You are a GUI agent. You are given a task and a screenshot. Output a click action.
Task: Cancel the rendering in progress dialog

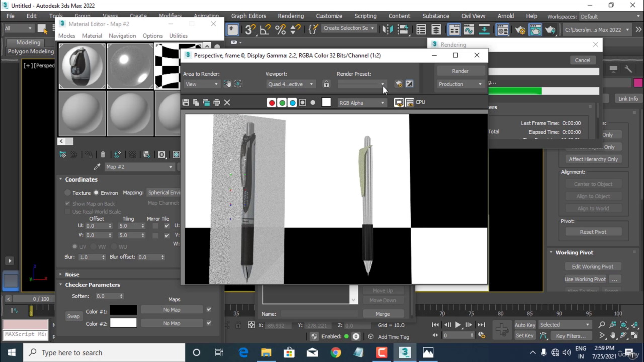point(582,60)
